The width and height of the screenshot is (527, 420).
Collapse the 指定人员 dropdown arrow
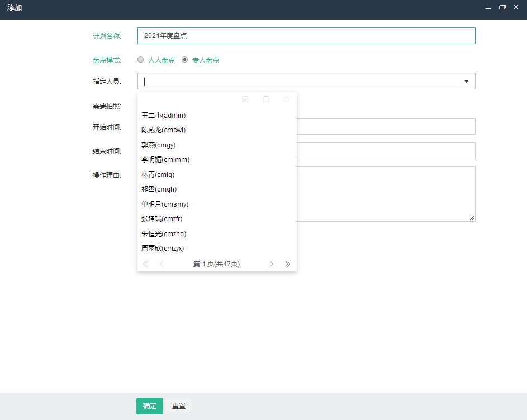pos(466,82)
